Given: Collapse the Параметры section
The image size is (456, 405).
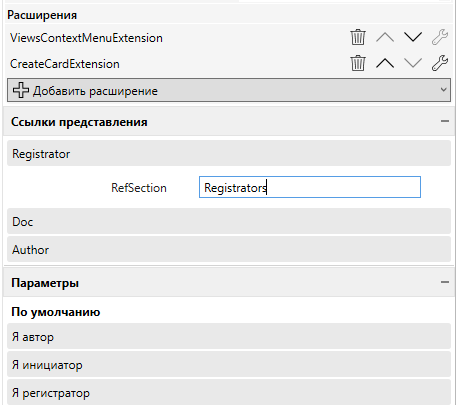Looking at the screenshot, I should click(x=445, y=282).
